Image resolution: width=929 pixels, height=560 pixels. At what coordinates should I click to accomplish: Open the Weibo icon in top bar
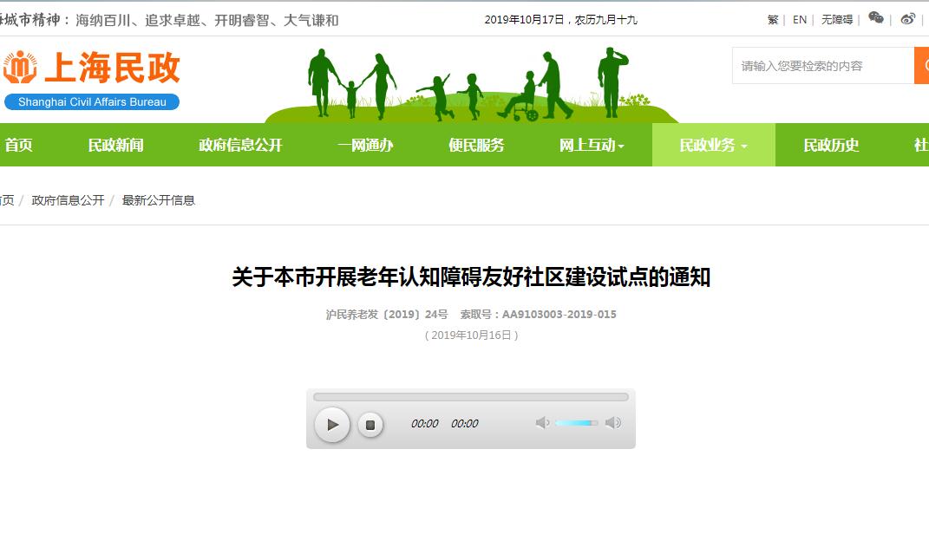point(907,18)
